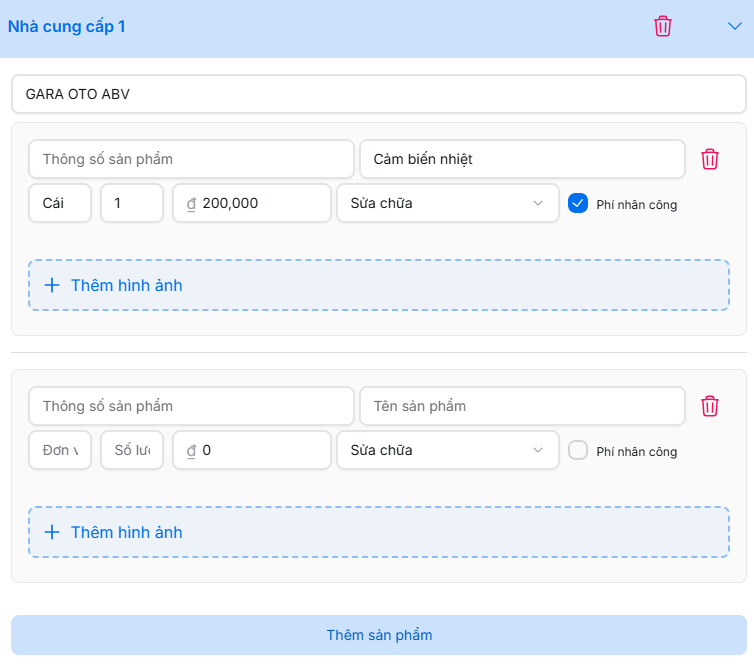Image resolution: width=754 pixels, height=666 pixels.
Task: Add image to the second product
Action: click(x=378, y=533)
